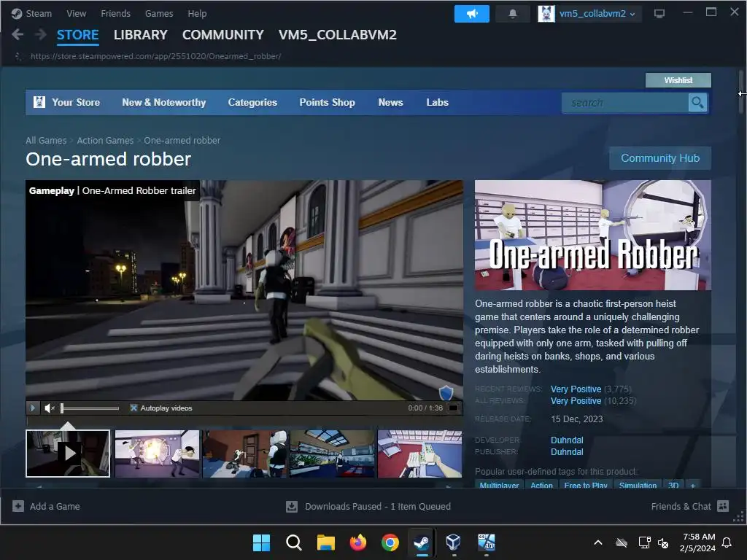The width and height of the screenshot is (747, 560).
Task: Open the Windows notification bell in tray
Action: [727, 542]
